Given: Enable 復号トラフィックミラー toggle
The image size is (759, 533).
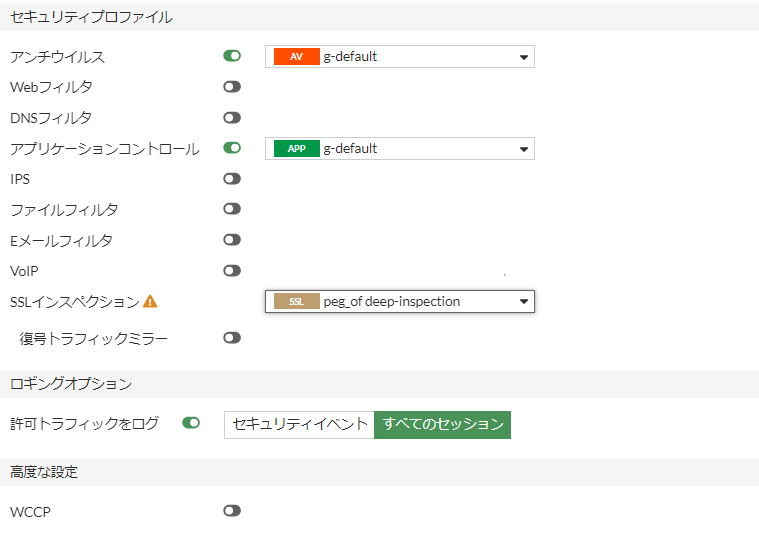Looking at the screenshot, I should [232, 337].
